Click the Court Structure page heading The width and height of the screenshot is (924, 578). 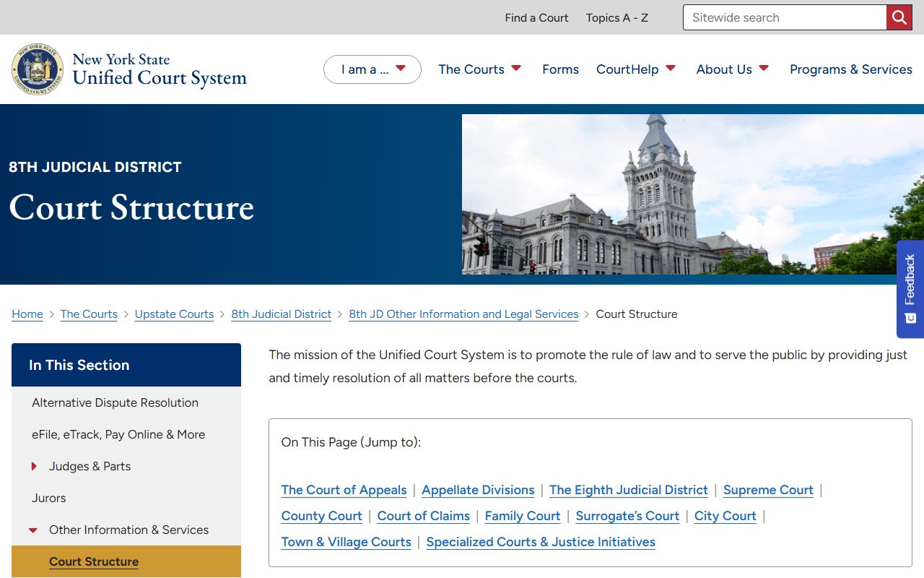pos(131,207)
